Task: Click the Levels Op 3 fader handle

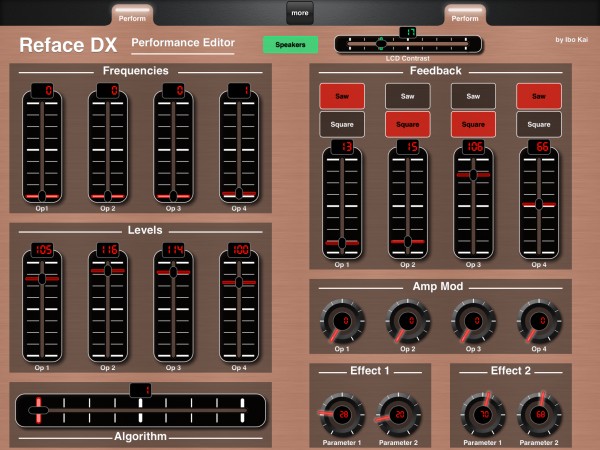Action: click(173, 272)
